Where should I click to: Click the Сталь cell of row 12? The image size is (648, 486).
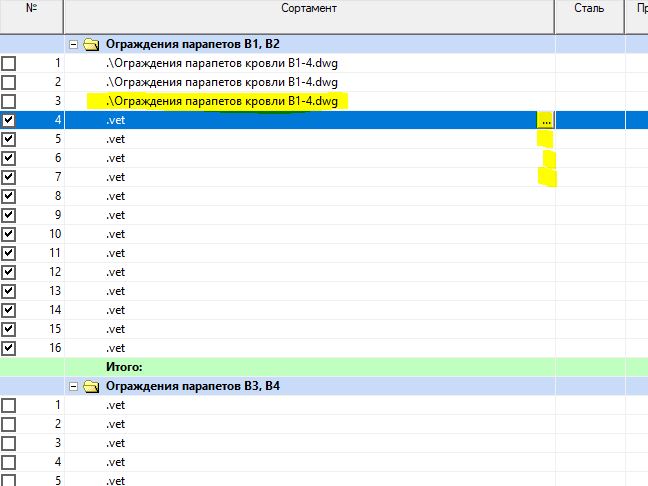pos(590,272)
